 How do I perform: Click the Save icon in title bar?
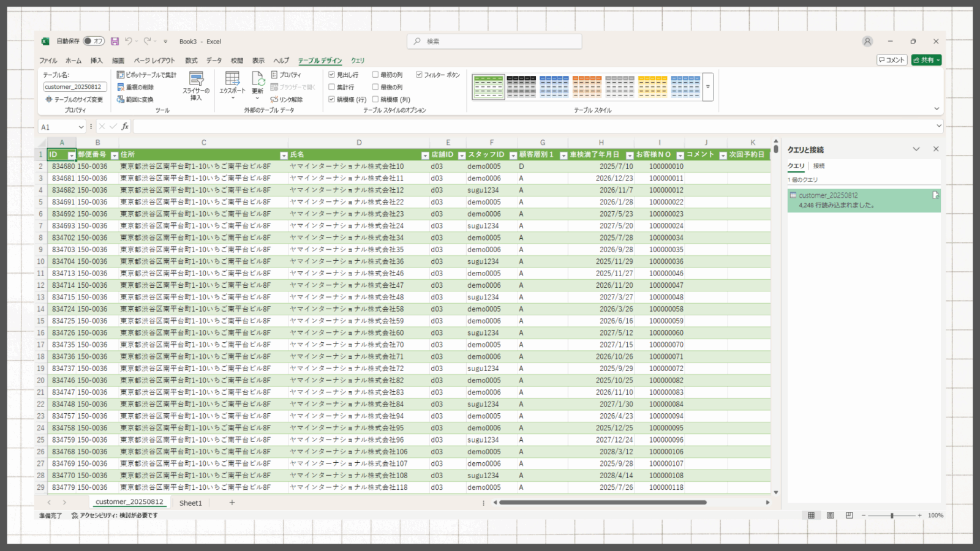[x=115, y=42]
